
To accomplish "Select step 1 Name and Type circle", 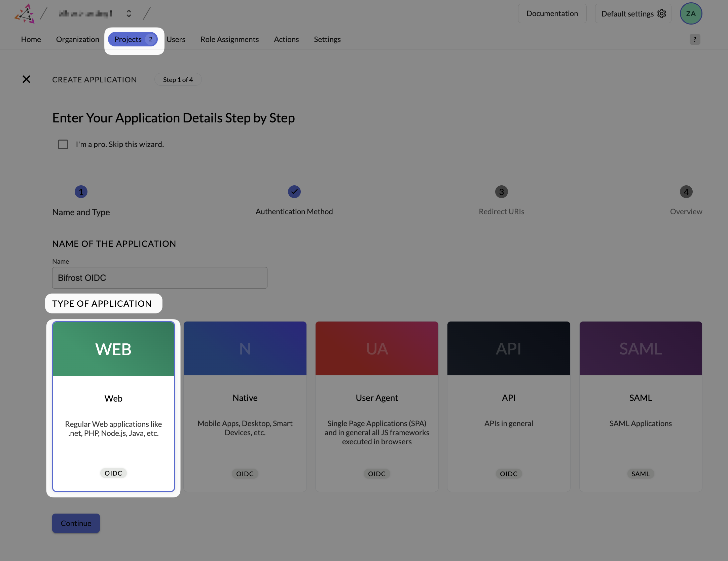I will click(x=81, y=192).
